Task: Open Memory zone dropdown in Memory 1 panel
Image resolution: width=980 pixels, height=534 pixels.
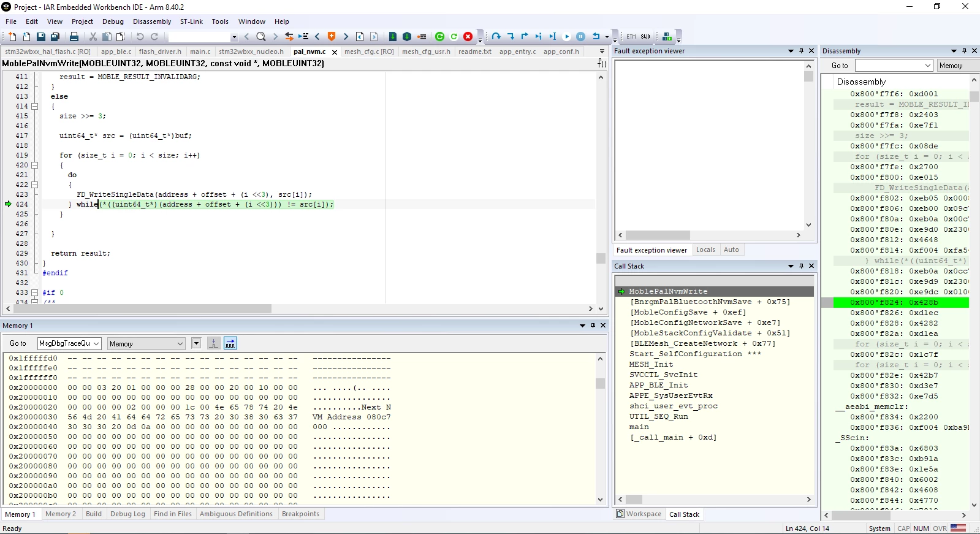Action: (x=146, y=343)
